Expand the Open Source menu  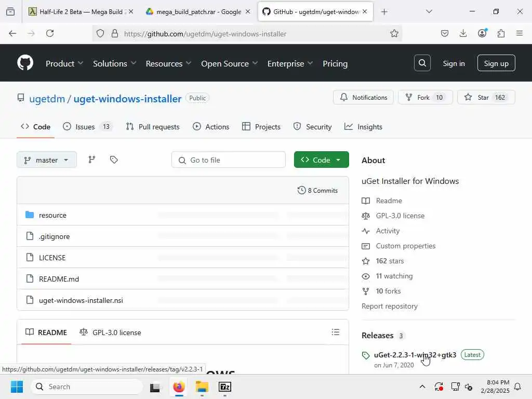(229, 63)
